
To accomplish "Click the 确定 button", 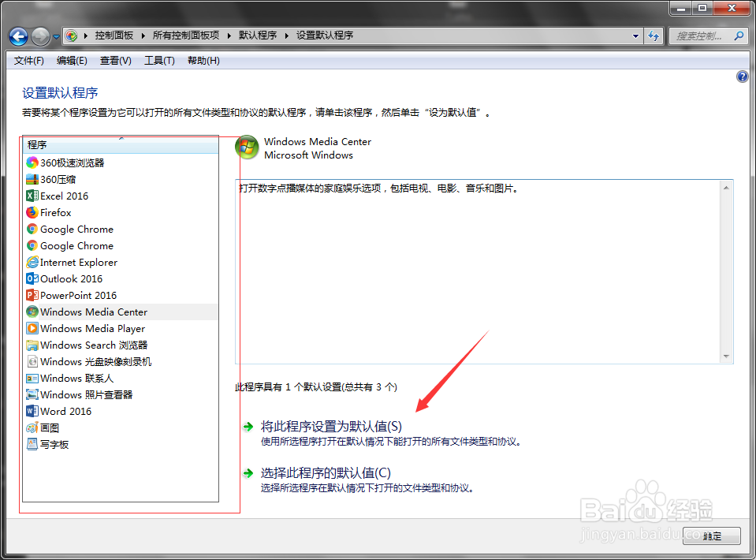I will 712,536.
